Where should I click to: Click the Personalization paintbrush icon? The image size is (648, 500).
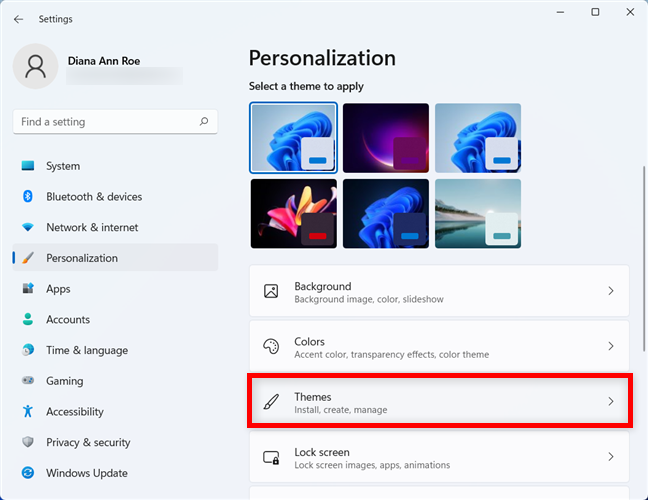click(28, 258)
